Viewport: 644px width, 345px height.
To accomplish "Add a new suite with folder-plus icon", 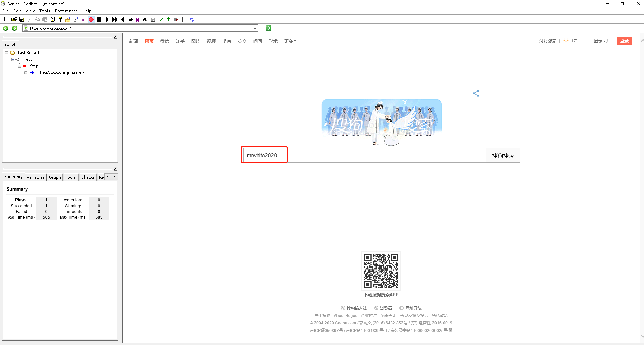I will click(68, 19).
